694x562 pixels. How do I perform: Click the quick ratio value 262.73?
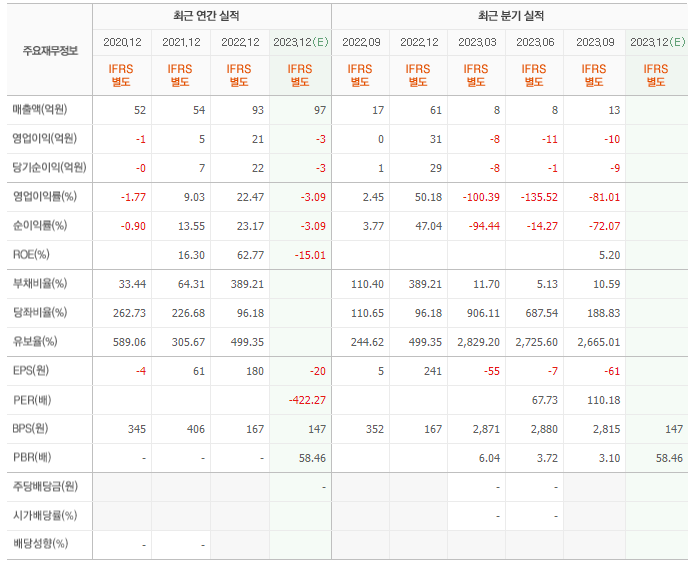click(x=129, y=314)
